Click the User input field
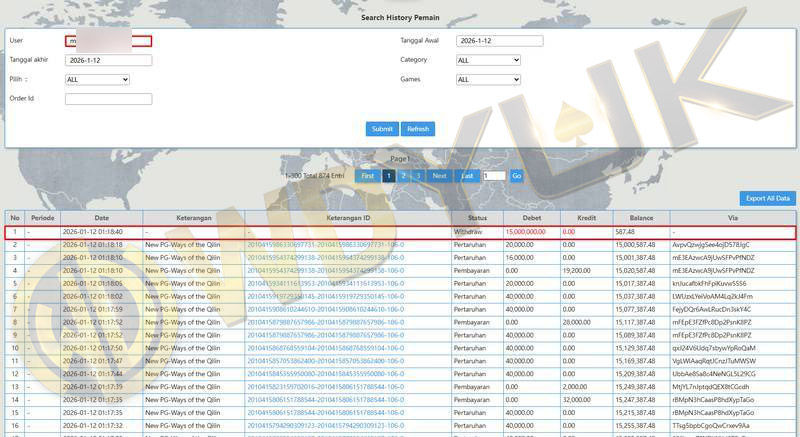Image resolution: width=800 pixels, height=437 pixels. pos(108,41)
